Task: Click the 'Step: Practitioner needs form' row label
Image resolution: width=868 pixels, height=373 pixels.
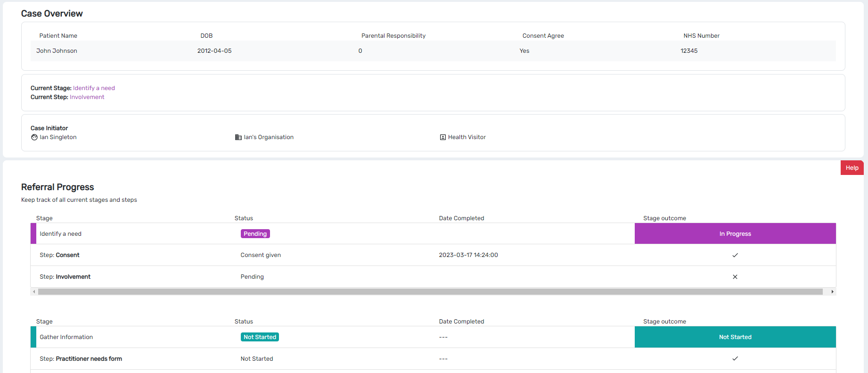Action: [x=81, y=359]
